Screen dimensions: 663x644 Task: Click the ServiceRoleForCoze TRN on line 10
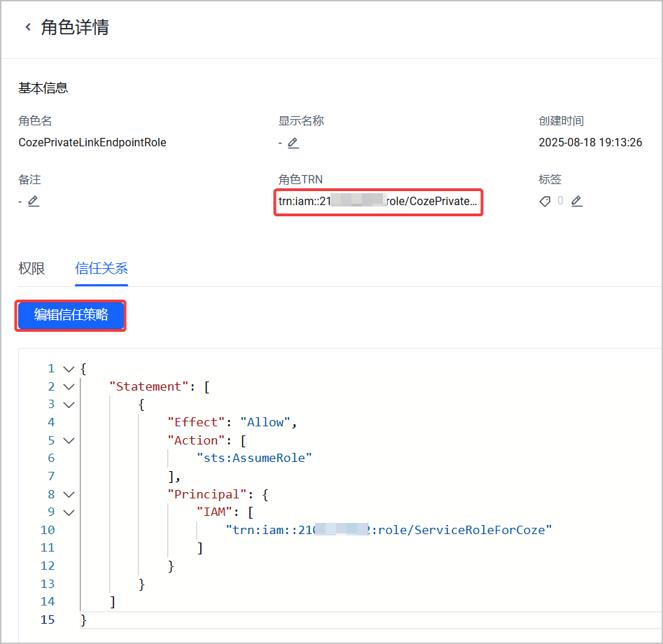[389, 531]
